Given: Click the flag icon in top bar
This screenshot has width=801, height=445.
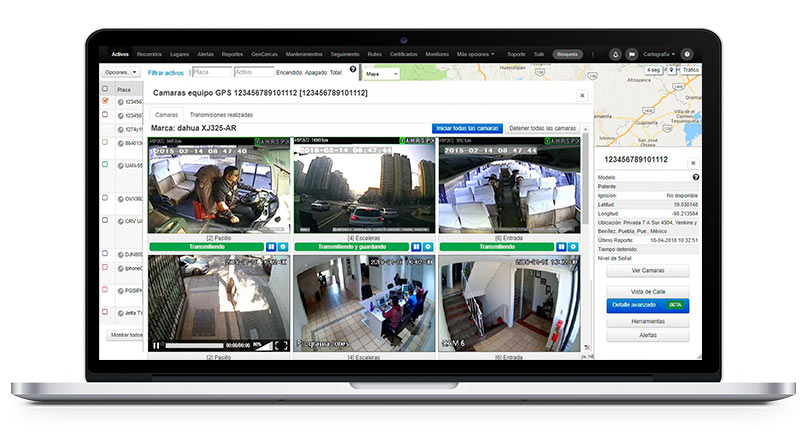Looking at the screenshot, I should [632, 54].
